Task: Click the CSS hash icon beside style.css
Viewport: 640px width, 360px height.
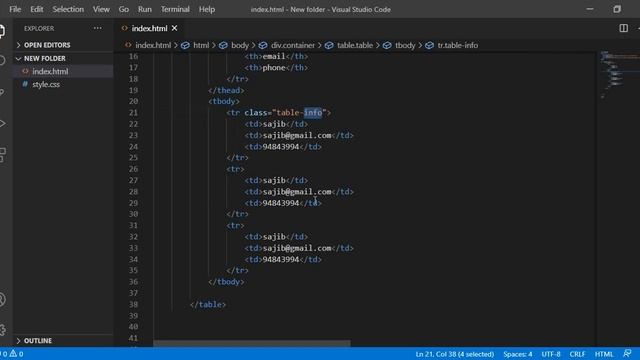Action: point(25,84)
